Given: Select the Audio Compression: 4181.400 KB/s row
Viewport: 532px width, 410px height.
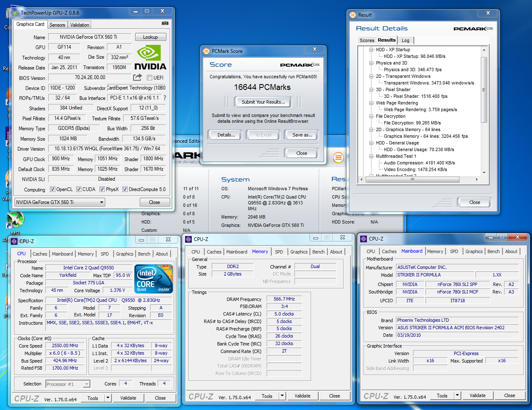Looking at the screenshot, I should coord(419,163).
